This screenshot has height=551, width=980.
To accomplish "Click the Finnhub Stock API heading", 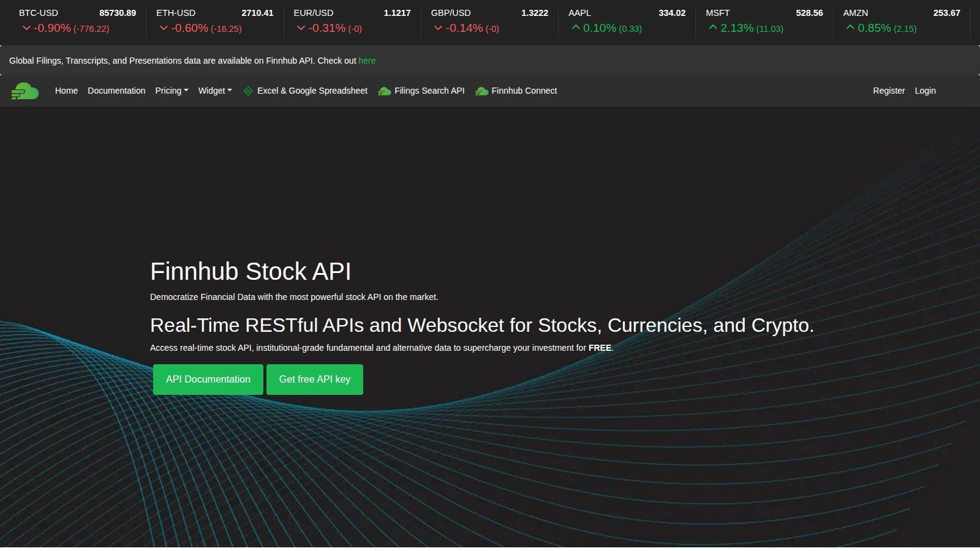I will coord(251,272).
